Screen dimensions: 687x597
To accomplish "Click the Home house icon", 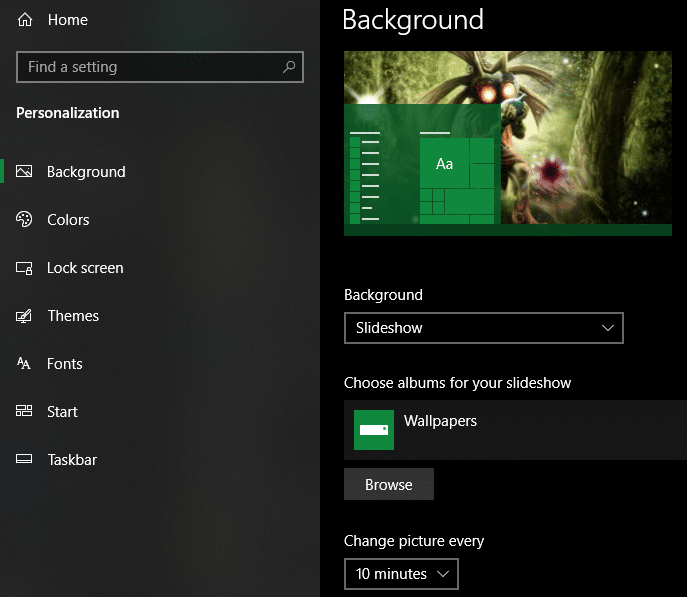I will coord(25,20).
